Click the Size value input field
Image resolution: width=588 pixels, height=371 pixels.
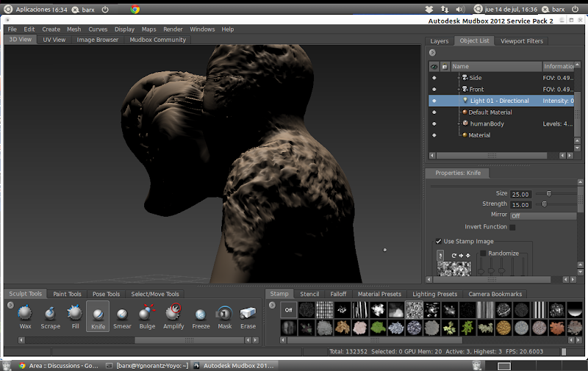click(521, 194)
